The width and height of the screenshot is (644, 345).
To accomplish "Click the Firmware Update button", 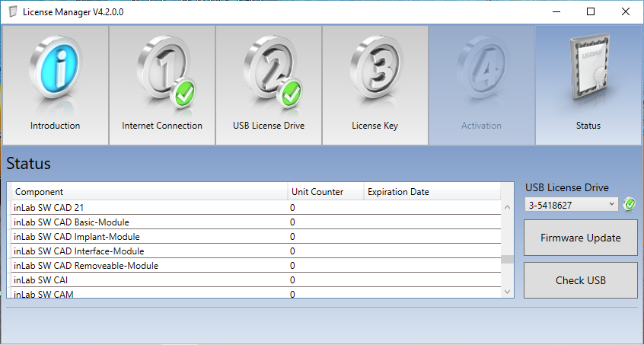I will 580,238.
